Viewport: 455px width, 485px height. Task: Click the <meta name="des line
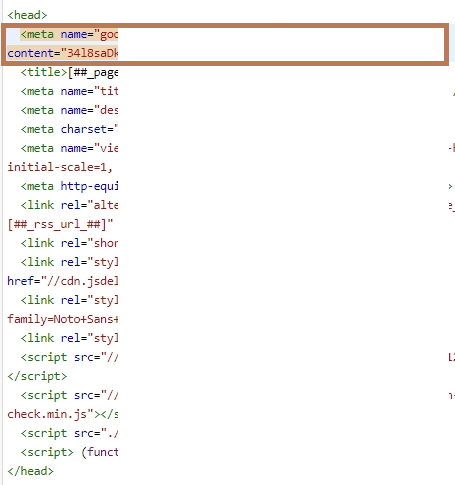click(69, 110)
